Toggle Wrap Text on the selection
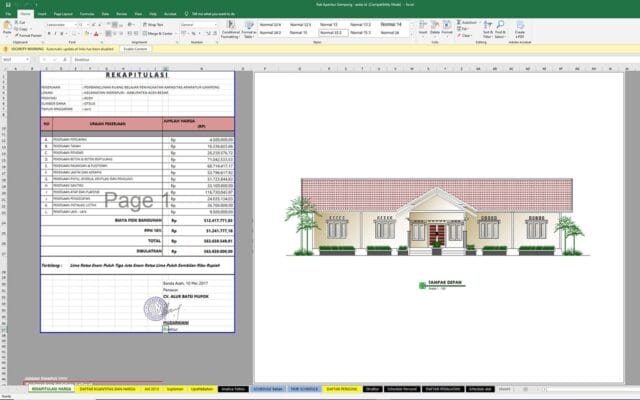 153,22
